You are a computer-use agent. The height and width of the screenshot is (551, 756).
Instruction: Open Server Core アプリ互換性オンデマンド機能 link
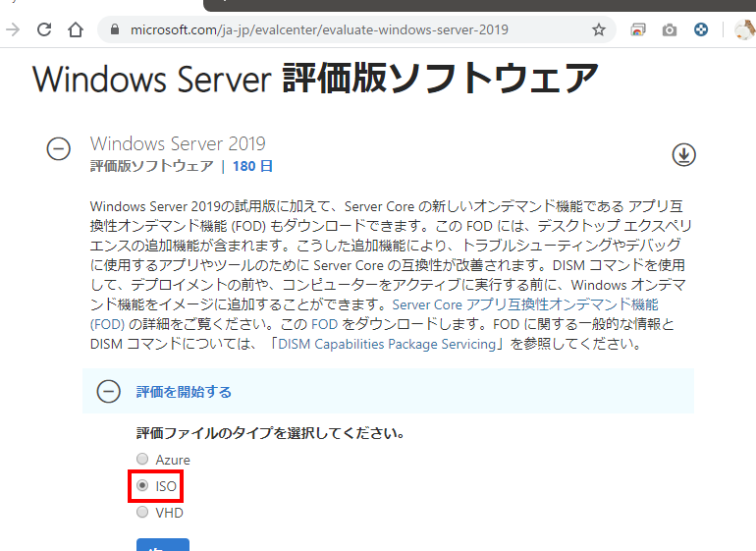click(525, 304)
